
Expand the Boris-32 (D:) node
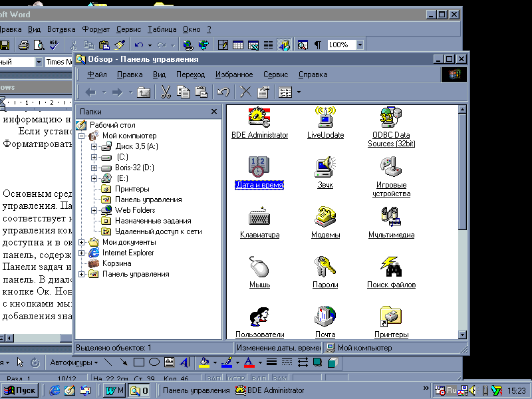pos(94,168)
